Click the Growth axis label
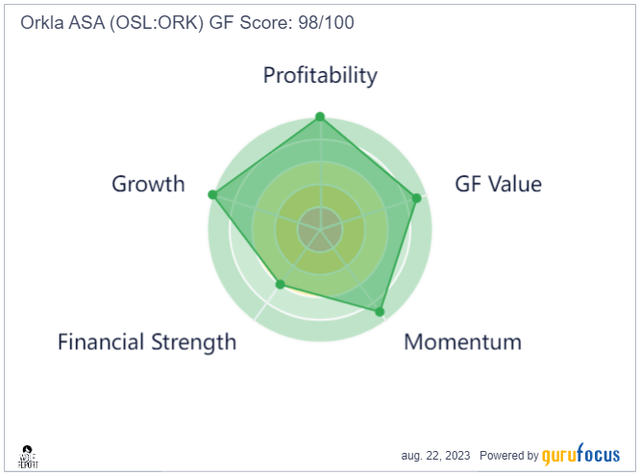The height and width of the screenshot is (475, 640). click(148, 184)
